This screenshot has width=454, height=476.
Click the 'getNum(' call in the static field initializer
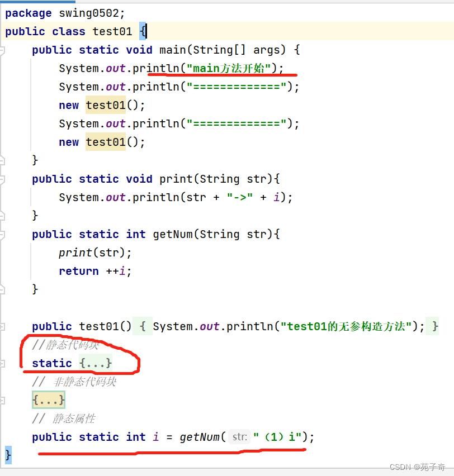(203, 437)
